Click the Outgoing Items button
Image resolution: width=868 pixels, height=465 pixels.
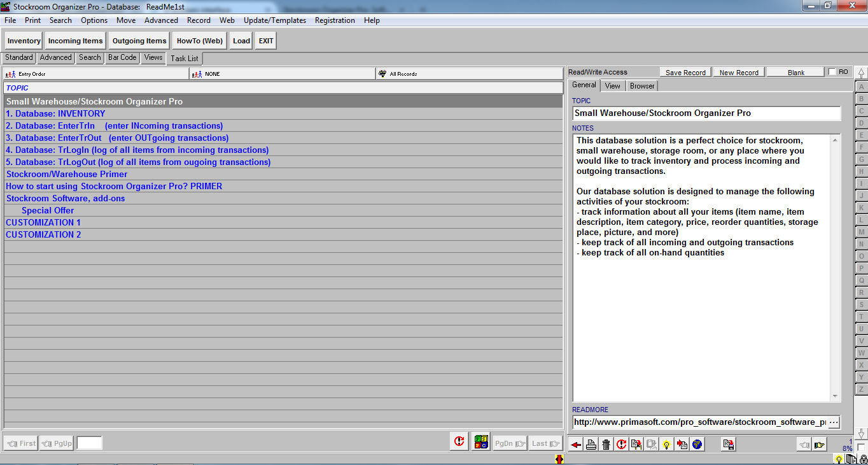click(x=139, y=41)
